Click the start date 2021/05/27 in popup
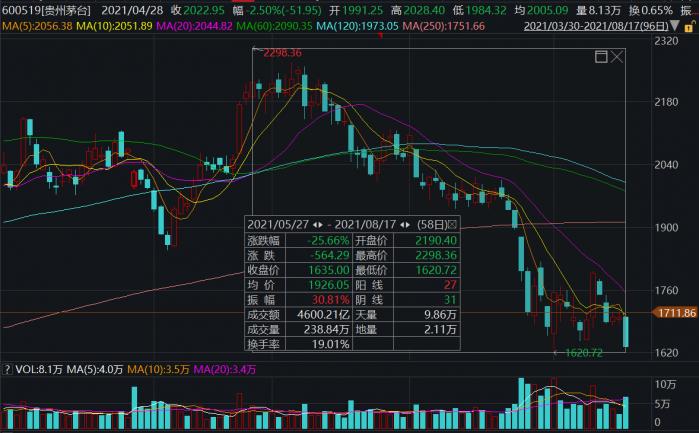699x433 pixels. [278, 224]
